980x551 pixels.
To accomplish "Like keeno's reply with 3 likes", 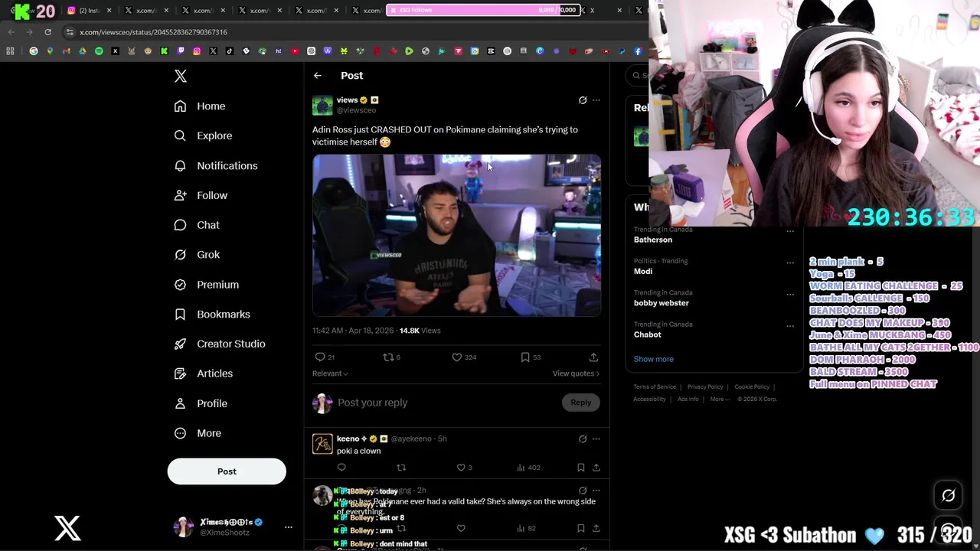I will point(464,468).
